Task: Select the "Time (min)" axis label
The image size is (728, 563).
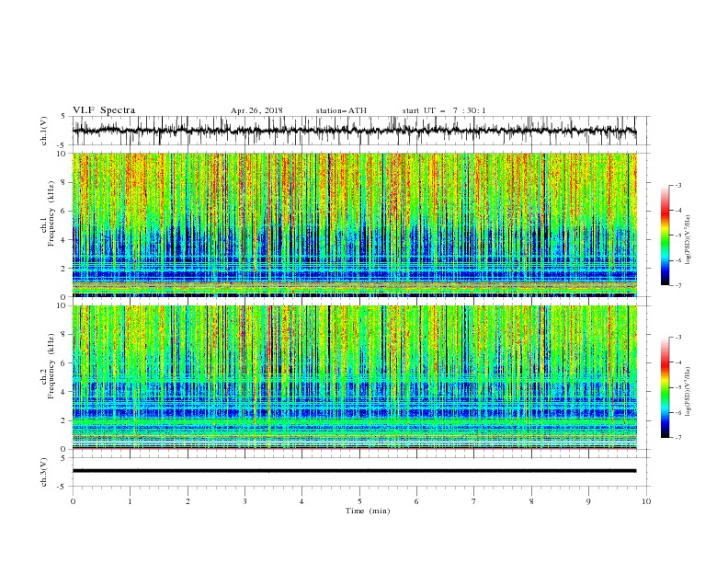Action: [368, 511]
